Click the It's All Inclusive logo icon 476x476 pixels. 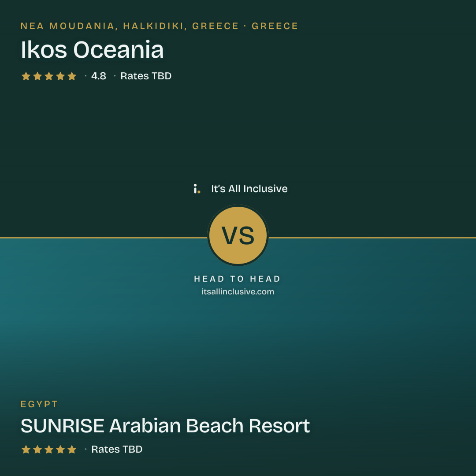[x=197, y=189]
